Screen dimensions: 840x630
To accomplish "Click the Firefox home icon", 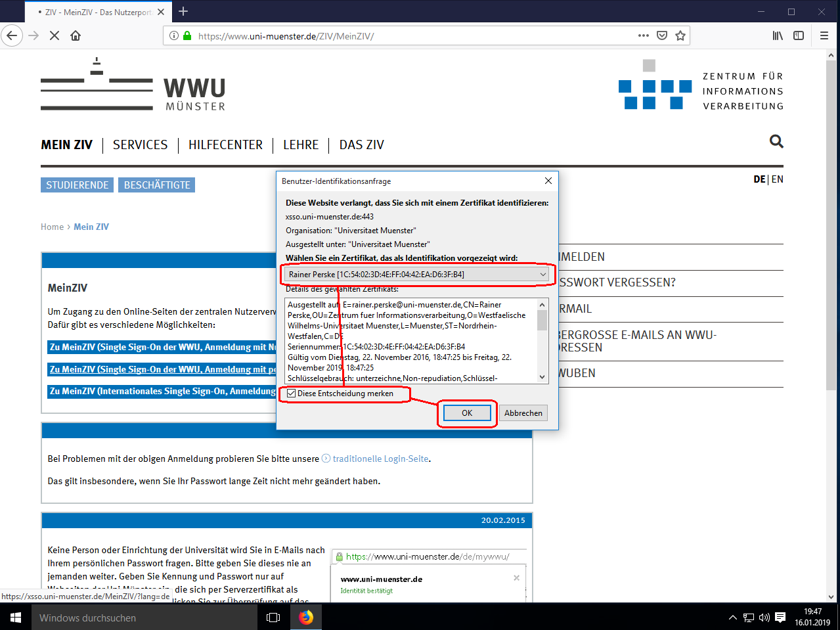I will (x=76, y=35).
